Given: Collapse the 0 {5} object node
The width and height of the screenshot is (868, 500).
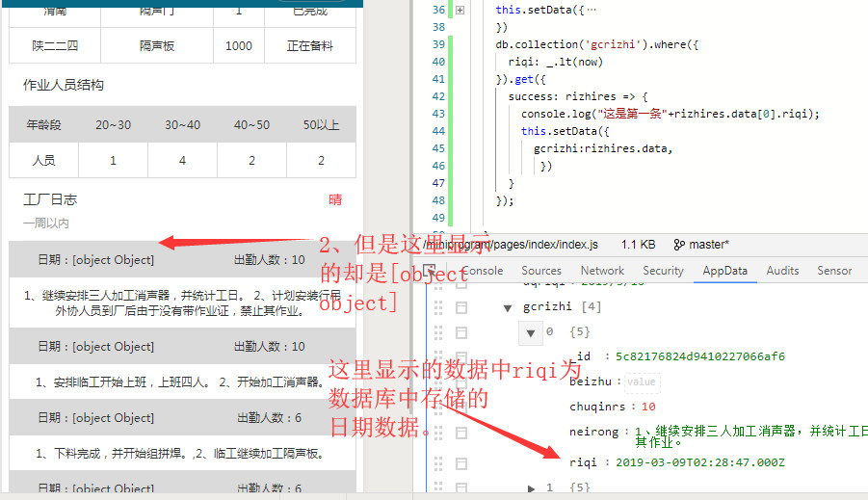Looking at the screenshot, I should pyautogui.click(x=530, y=332).
